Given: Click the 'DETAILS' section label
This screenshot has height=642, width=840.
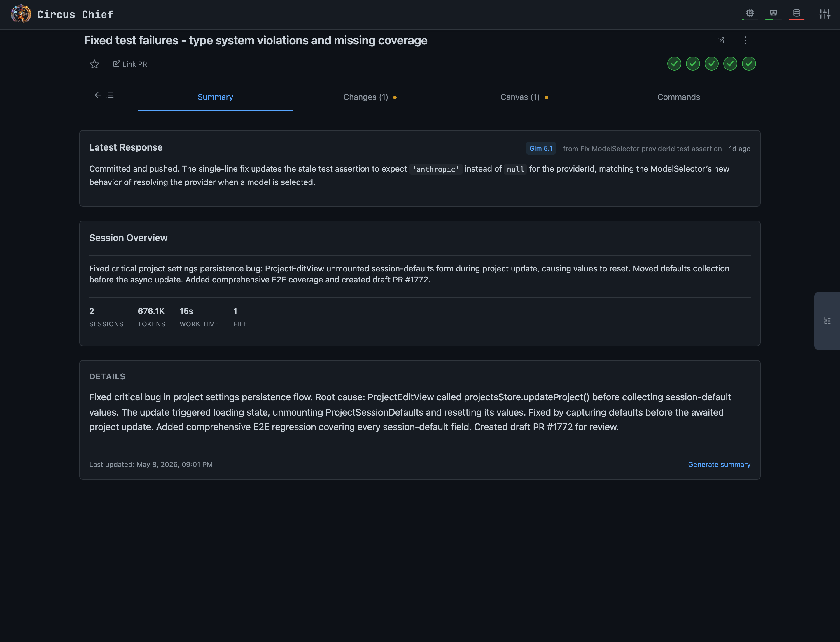Looking at the screenshot, I should [x=107, y=376].
